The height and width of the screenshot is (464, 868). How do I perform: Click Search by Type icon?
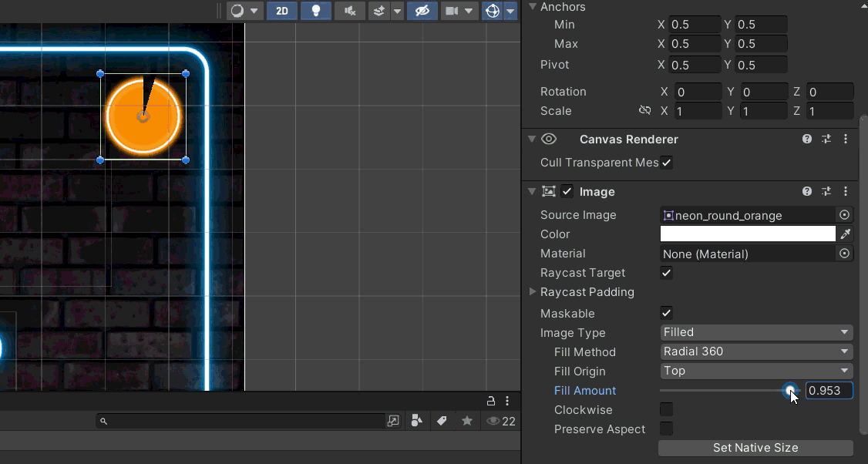tap(417, 422)
